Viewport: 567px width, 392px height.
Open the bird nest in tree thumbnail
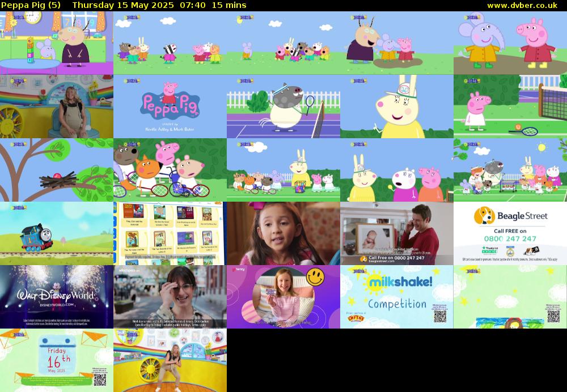tap(56, 170)
